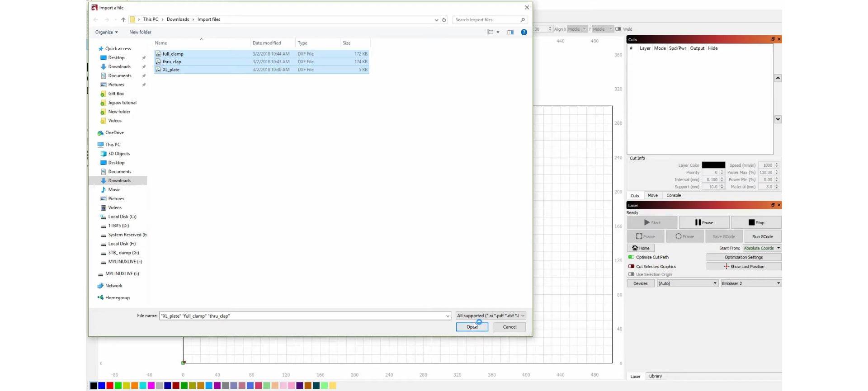This screenshot has width=868, height=391.
Task: Click the refresh folder icon
Action: (x=444, y=20)
